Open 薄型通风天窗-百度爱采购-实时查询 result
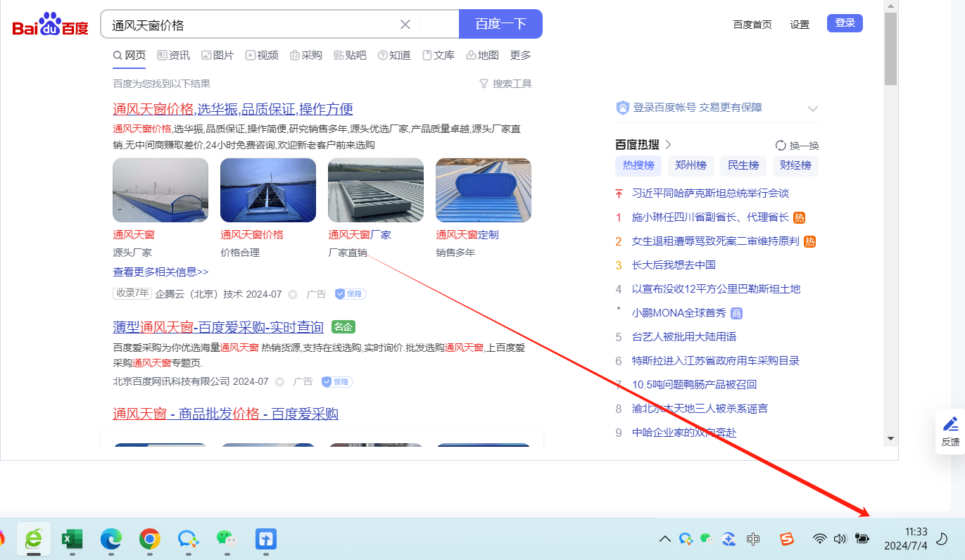The height and width of the screenshot is (560, 965). [218, 327]
